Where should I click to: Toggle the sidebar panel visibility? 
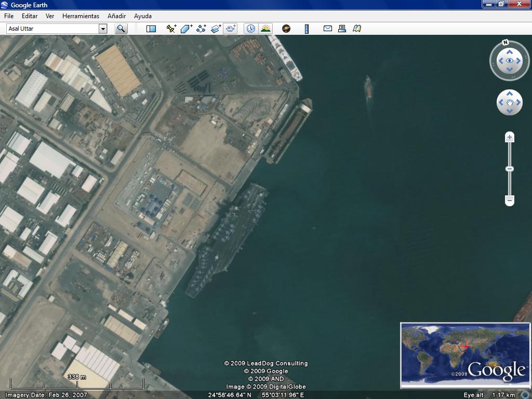pos(151,29)
